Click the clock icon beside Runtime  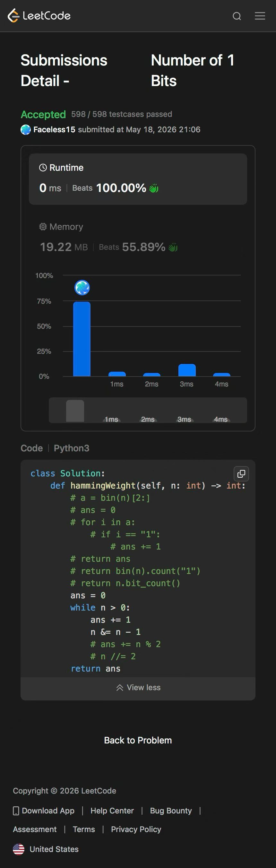[x=43, y=168]
